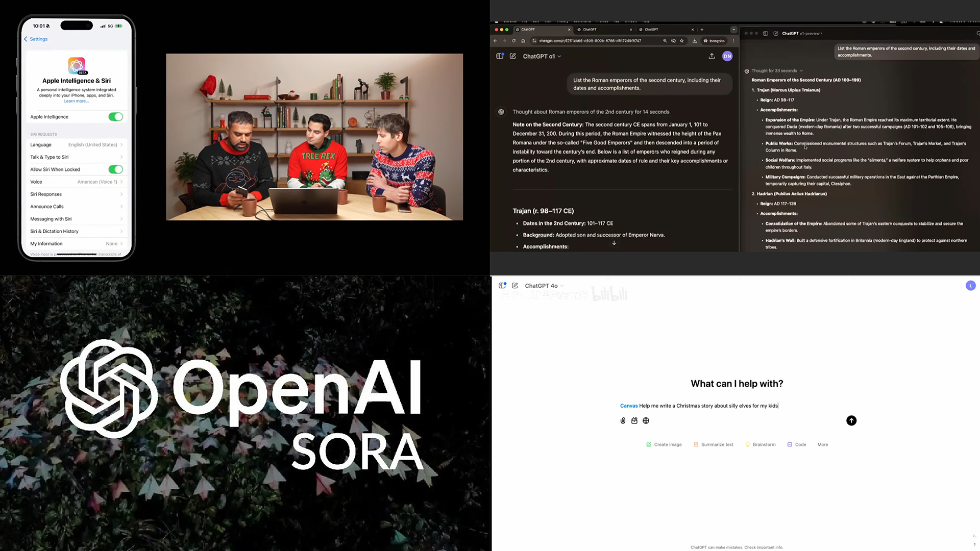This screenshot has height=551, width=980.
Task: Reload the chatgpt.com page
Action: 513,41
